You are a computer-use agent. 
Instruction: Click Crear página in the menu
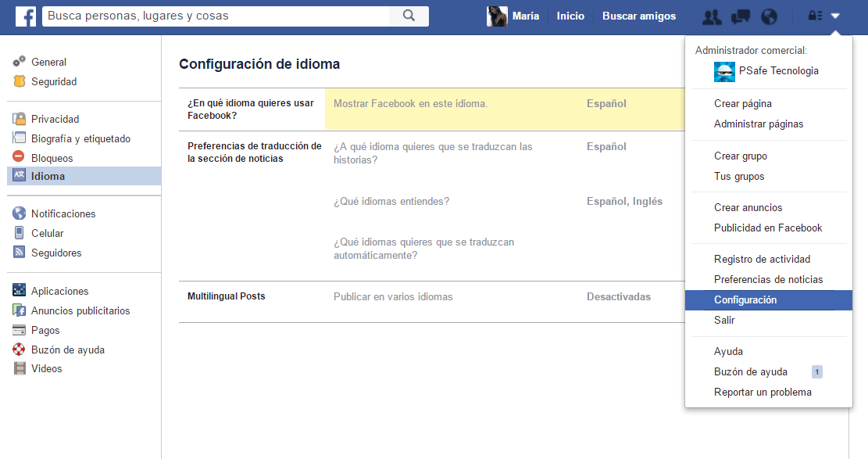point(742,104)
